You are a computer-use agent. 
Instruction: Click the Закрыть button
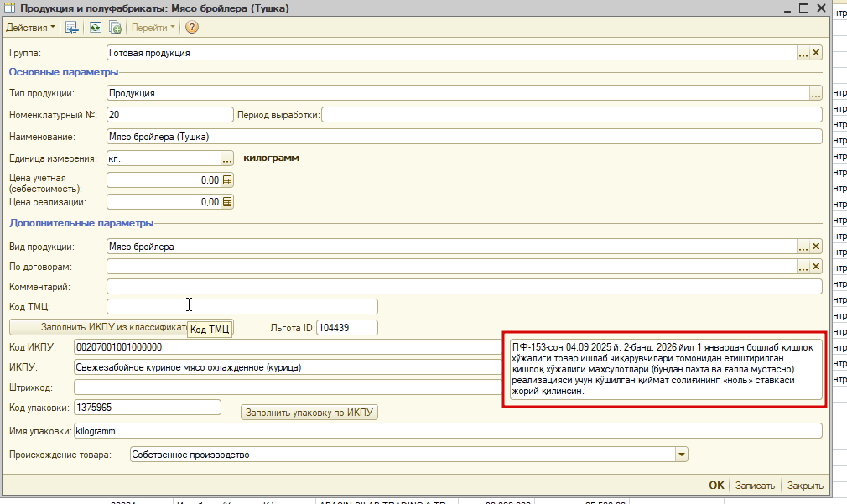(x=805, y=485)
